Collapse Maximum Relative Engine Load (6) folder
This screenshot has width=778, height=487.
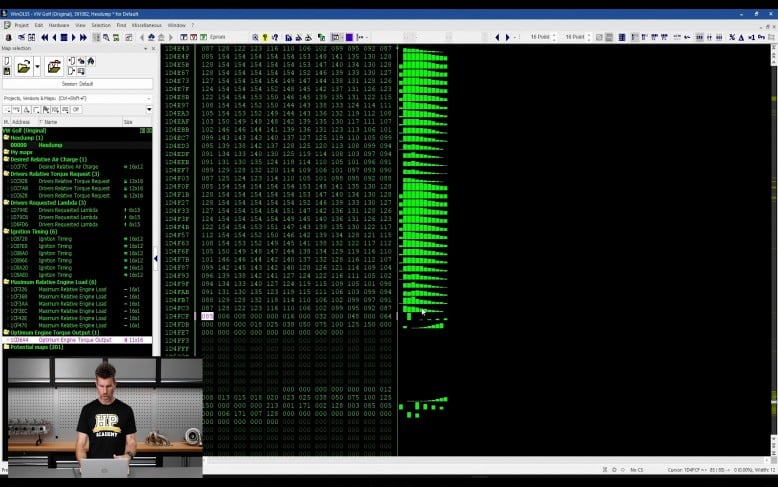click(6, 282)
